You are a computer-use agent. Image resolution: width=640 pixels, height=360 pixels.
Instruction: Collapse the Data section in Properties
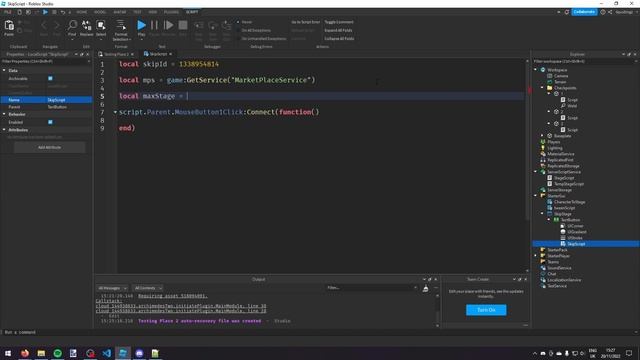coord(4,70)
